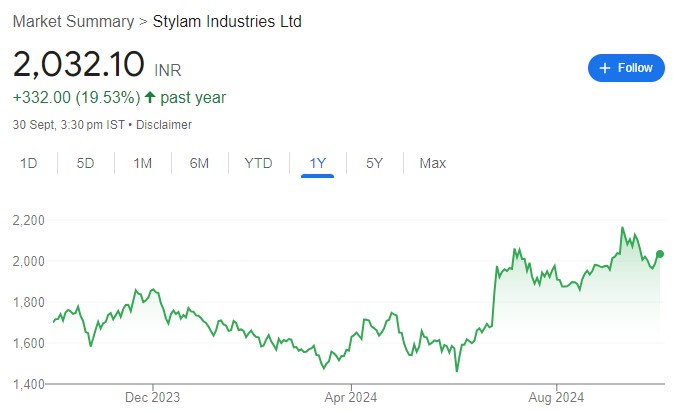
Task: Click the green up arrow icon
Action: coord(150,97)
